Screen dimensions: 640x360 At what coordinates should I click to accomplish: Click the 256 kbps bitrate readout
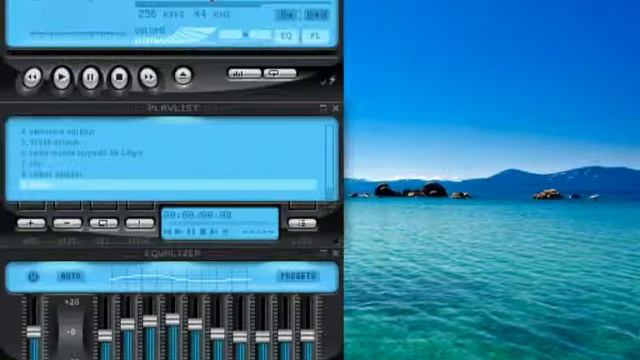pos(161,15)
